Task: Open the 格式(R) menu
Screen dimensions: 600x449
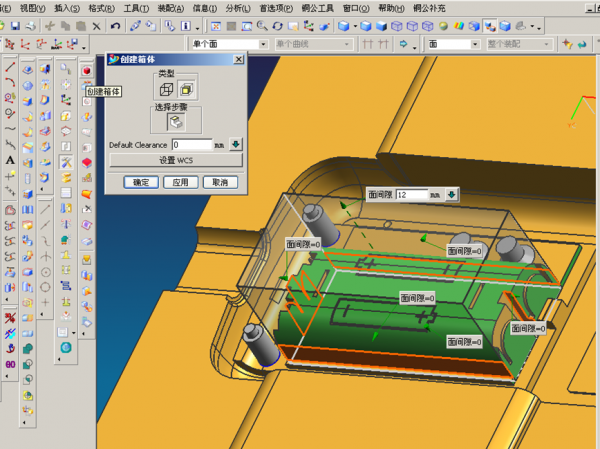Action: click(101, 8)
